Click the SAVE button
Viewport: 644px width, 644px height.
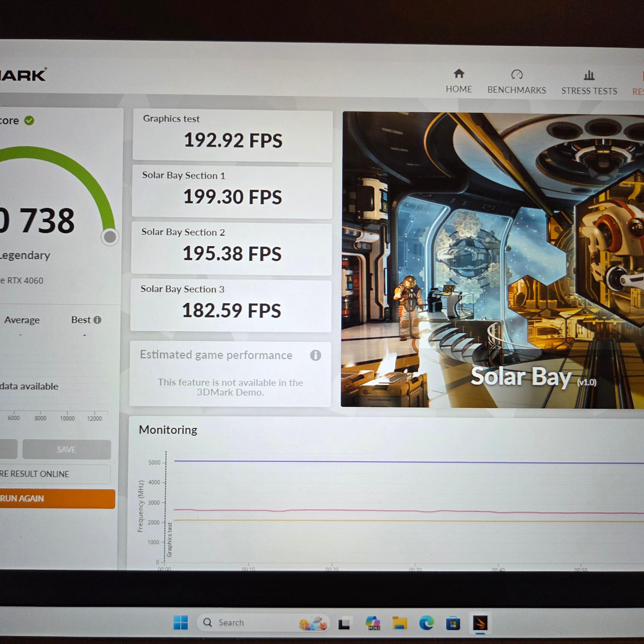[x=67, y=449]
